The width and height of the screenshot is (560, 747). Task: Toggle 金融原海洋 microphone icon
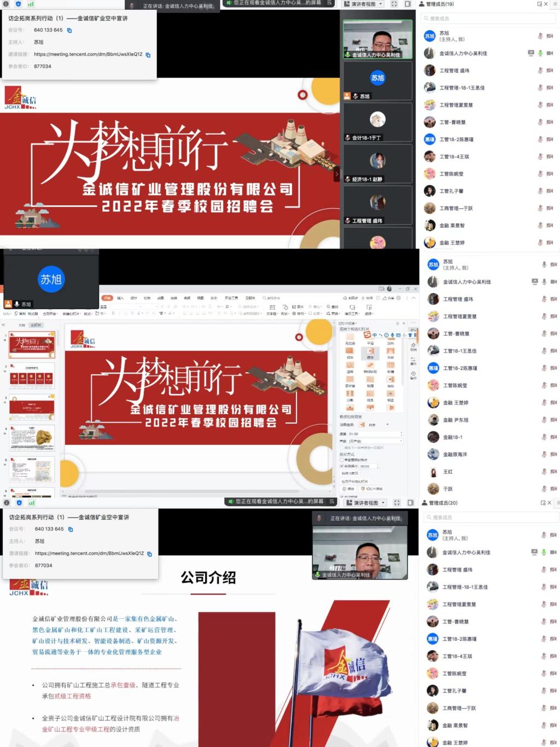coord(544,454)
